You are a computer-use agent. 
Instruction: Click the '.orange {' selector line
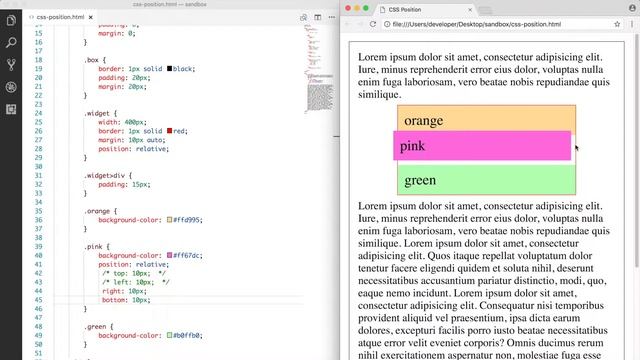tap(100, 211)
